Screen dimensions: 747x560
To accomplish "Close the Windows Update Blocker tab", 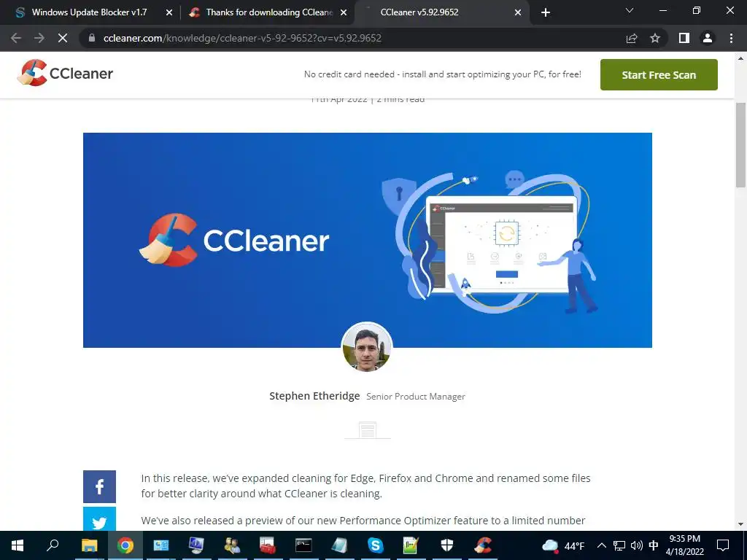I will pos(169,13).
